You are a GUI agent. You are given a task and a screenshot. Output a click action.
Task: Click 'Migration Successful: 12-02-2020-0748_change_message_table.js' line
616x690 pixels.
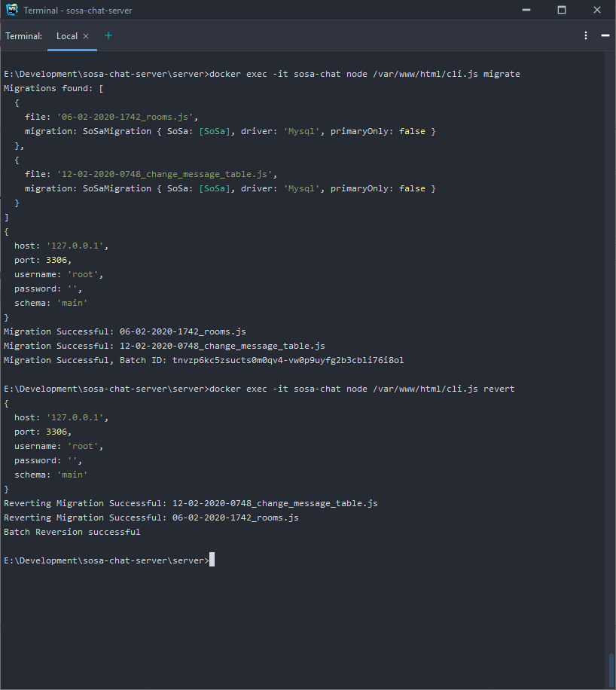click(x=165, y=346)
